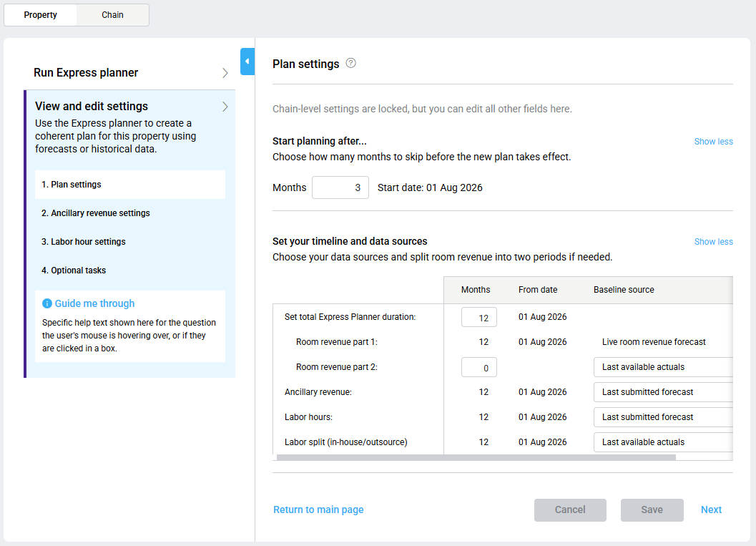Screen dimensions: 756x546
Task: Click the help icon beside Plan settings
Action: [x=350, y=63]
